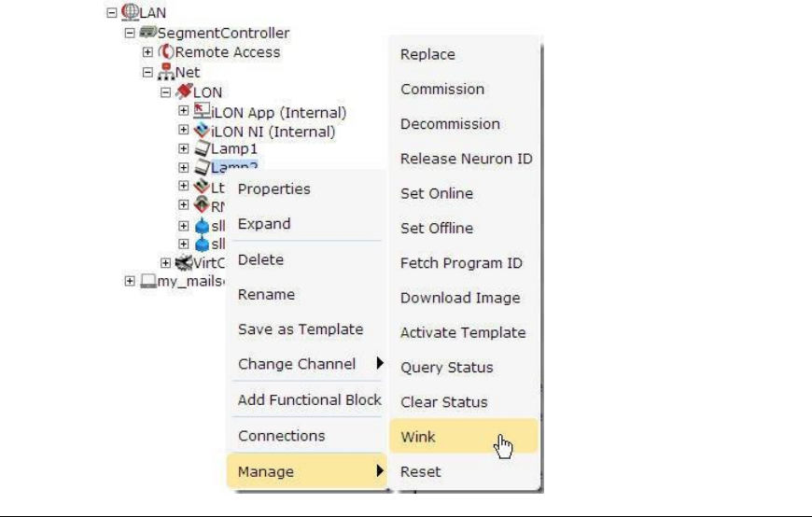Expand the Remote Access node

(x=148, y=52)
